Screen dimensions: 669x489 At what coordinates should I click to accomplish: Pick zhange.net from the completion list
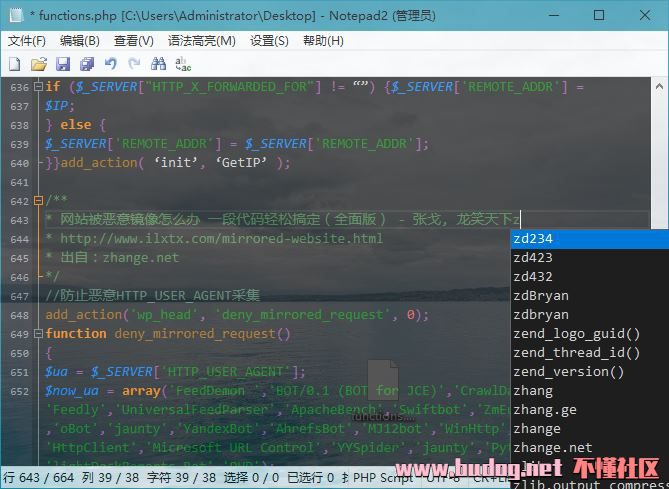(x=553, y=448)
